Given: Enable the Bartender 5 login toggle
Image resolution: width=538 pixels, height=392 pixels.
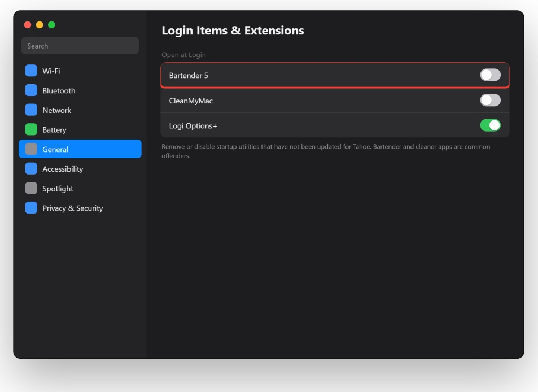Looking at the screenshot, I should point(491,75).
